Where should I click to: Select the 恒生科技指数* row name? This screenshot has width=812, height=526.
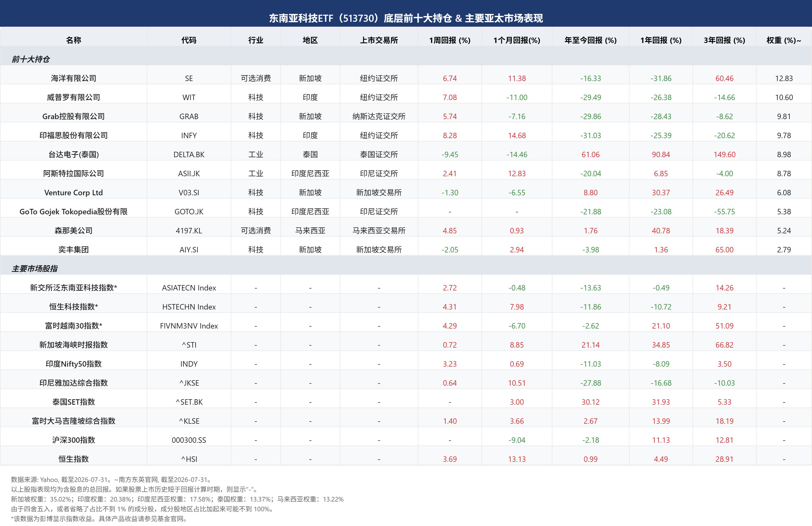point(73,307)
